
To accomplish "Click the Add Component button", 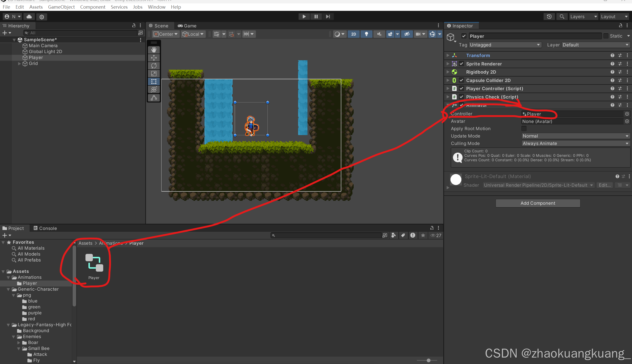I will click(x=538, y=203).
